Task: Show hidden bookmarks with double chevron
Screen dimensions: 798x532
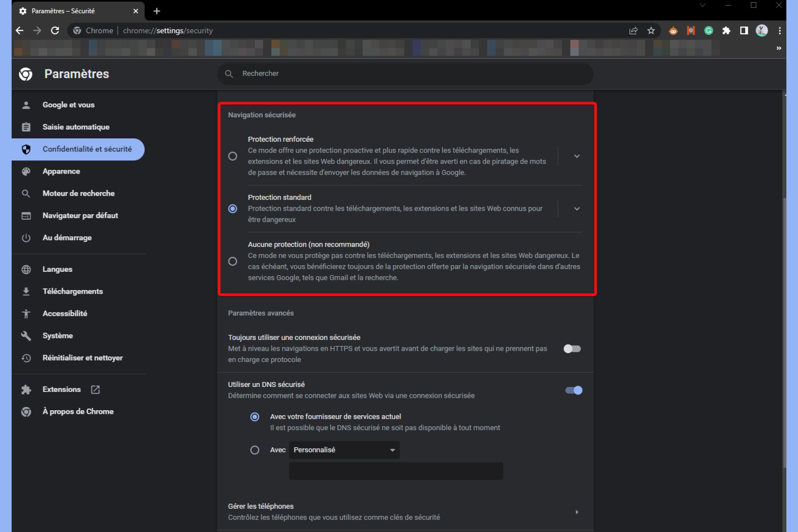Action: pyautogui.click(x=779, y=48)
